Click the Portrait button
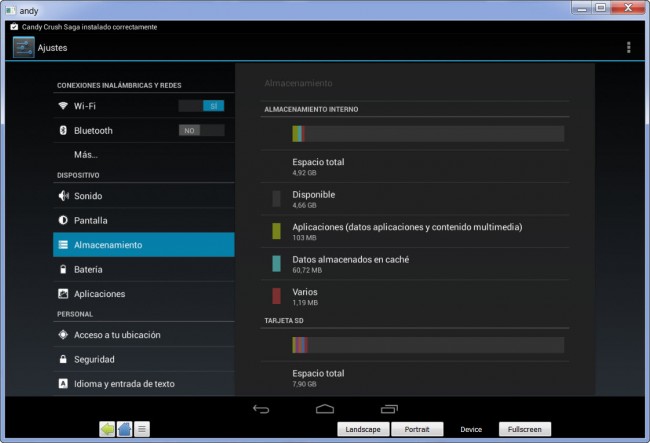 (x=417, y=429)
